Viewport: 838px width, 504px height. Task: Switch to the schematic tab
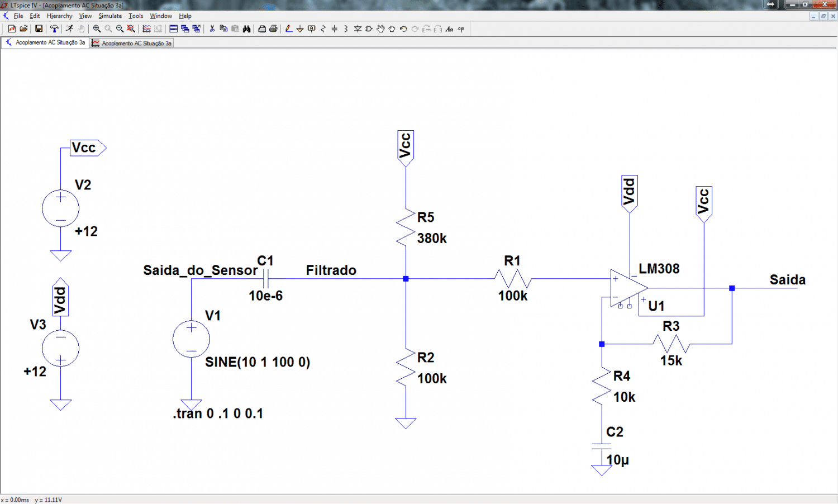(46, 42)
